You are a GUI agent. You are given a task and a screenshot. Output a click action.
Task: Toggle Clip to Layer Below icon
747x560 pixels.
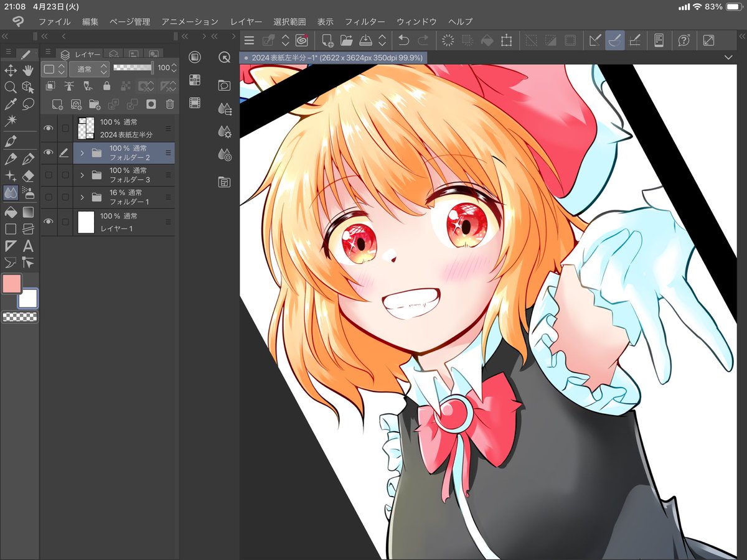pos(51,86)
